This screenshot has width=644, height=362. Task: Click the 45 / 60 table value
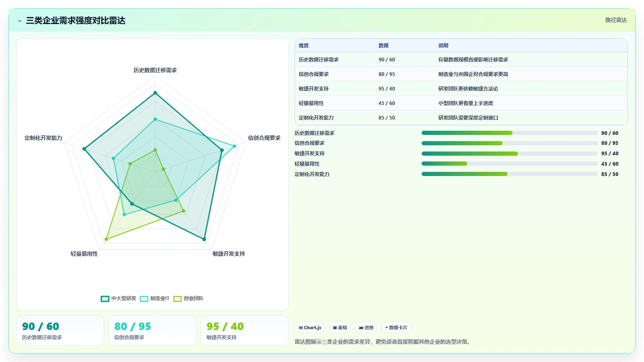(387, 103)
